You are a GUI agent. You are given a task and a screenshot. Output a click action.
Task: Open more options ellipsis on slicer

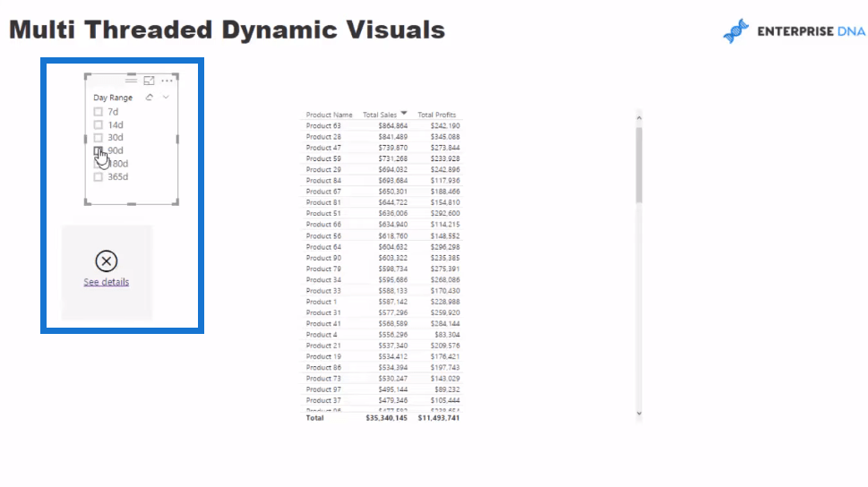[x=167, y=81]
